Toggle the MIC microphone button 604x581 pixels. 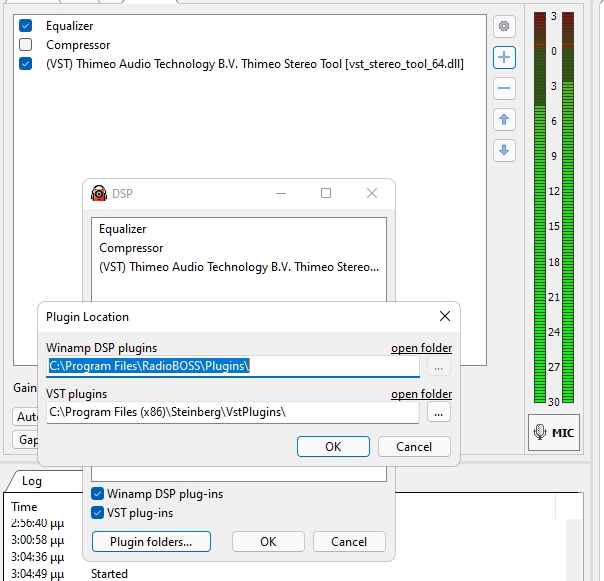(554, 433)
